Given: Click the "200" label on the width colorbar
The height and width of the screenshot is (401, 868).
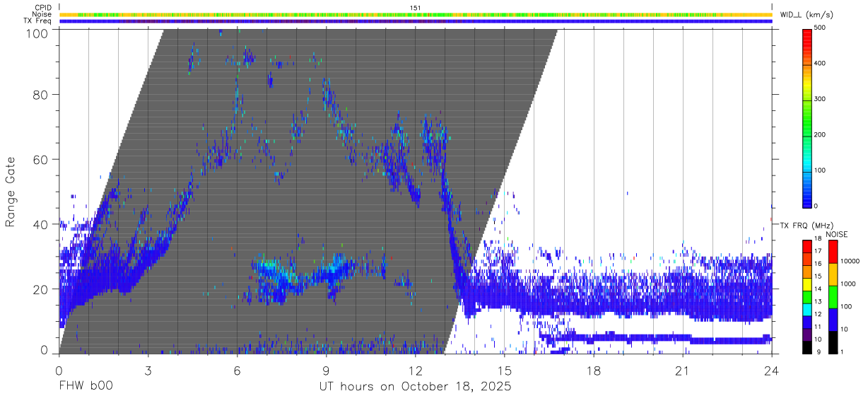Looking at the screenshot, I should pos(821,135).
